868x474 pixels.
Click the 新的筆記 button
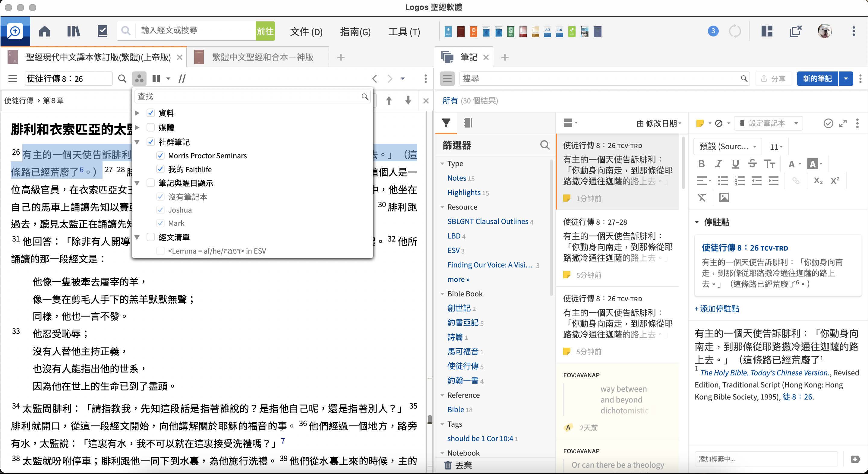point(817,78)
